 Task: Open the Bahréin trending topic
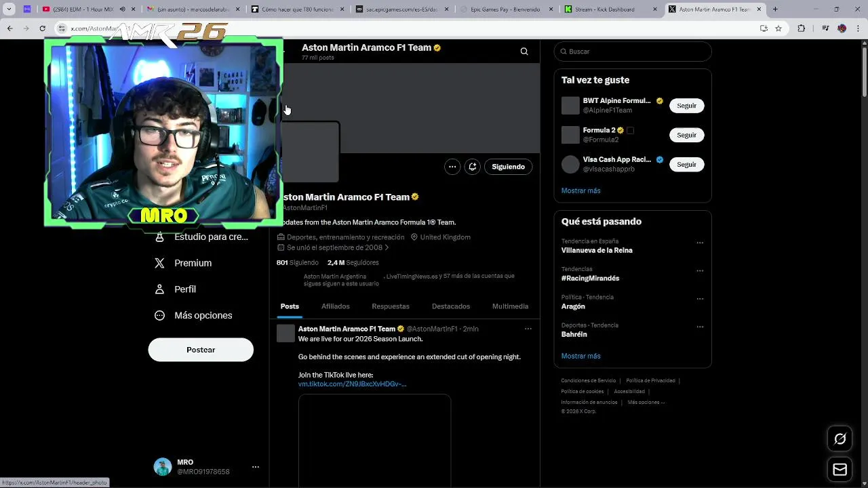[574, 334]
